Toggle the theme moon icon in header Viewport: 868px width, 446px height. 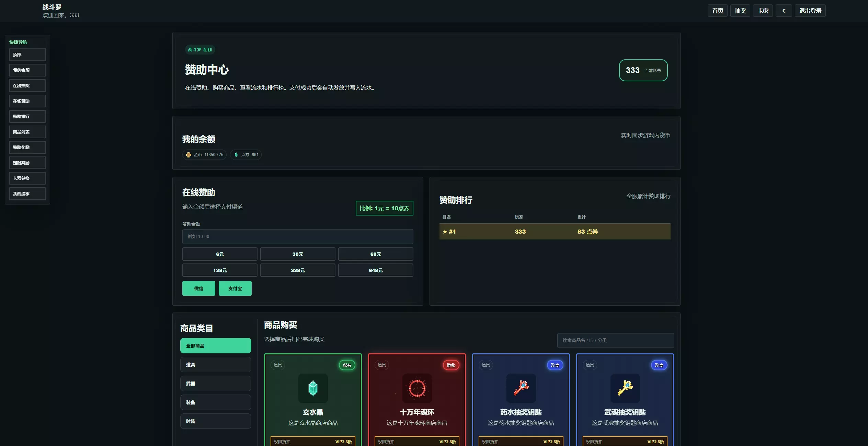tap(784, 11)
